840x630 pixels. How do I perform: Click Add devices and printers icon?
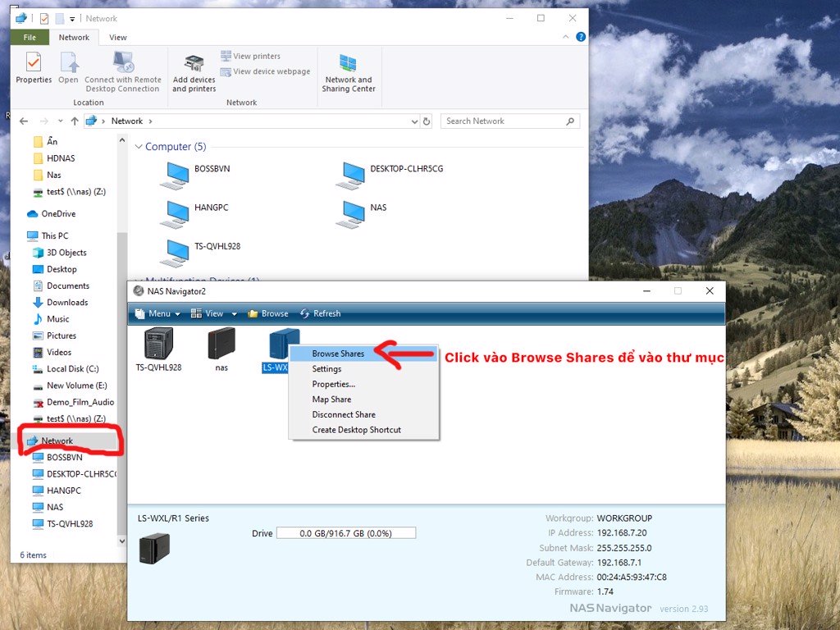point(194,73)
